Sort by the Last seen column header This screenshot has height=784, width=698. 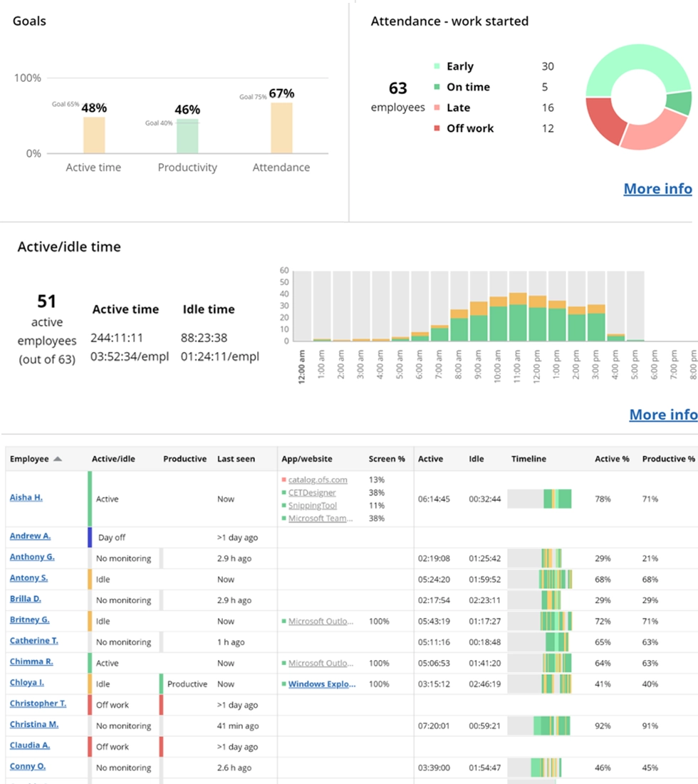(x=236, y=459)
